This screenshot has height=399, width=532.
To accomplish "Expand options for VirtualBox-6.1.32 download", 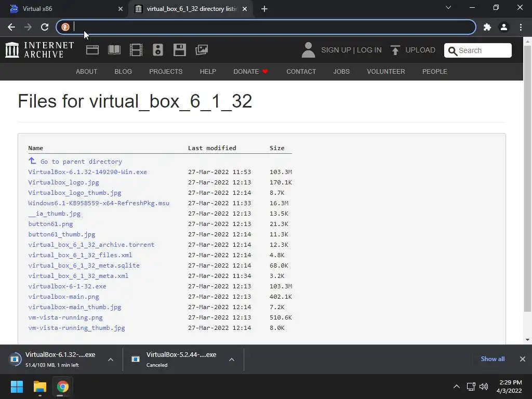I will [x=111, y=360].
